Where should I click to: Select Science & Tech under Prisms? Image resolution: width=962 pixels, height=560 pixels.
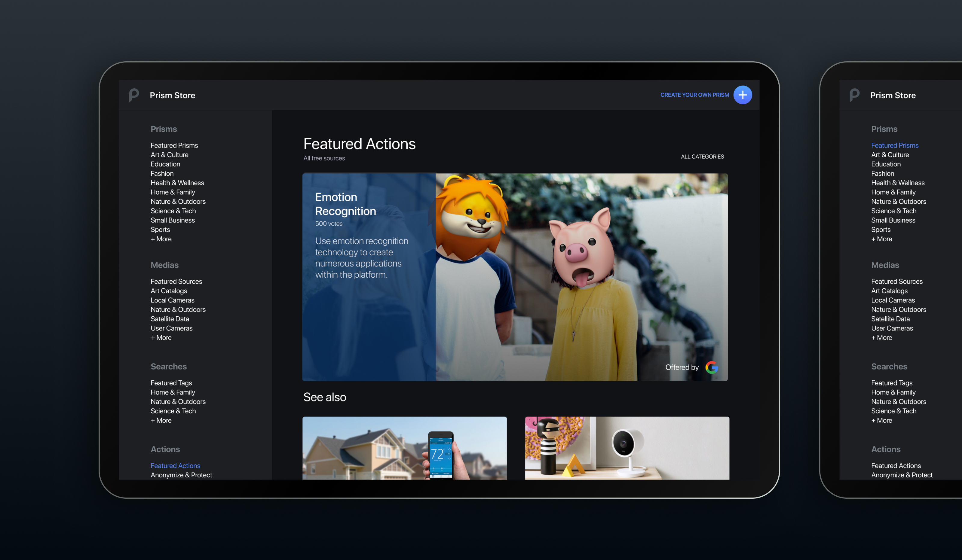(x=173, y=211)
